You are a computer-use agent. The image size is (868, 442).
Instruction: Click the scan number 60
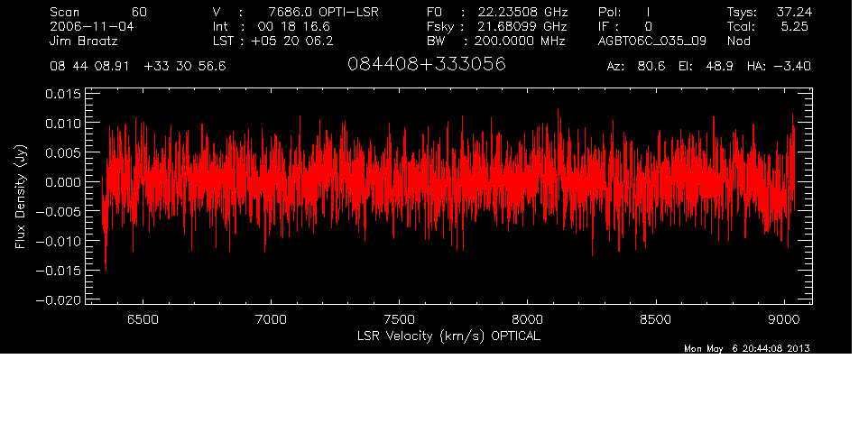pyautogui.click(x=140, y=12)
